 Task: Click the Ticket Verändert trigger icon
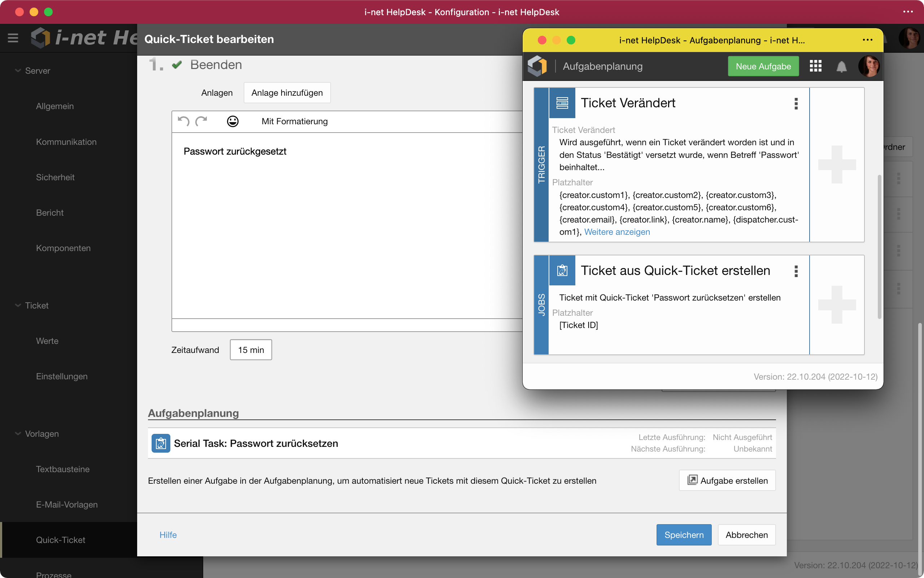click(x=562, y=103)
